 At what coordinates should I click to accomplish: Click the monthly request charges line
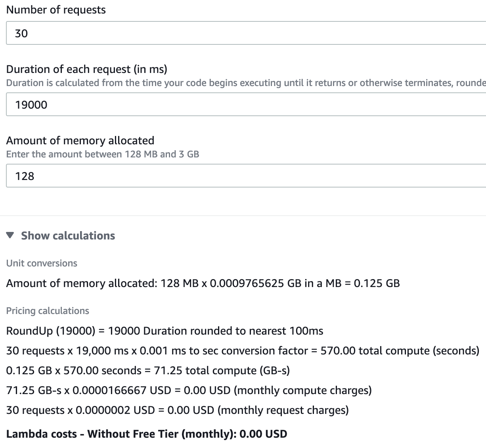coord(177,410)
